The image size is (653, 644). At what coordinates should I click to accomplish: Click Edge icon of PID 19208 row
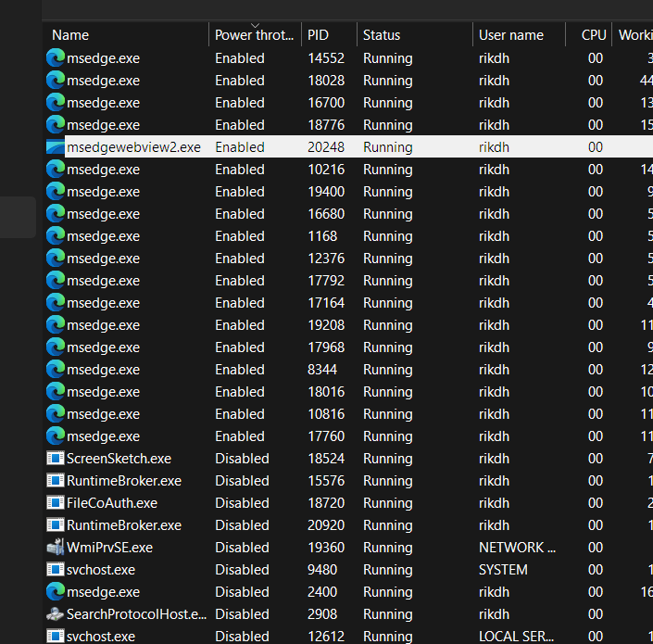click(x=56, y=325)
